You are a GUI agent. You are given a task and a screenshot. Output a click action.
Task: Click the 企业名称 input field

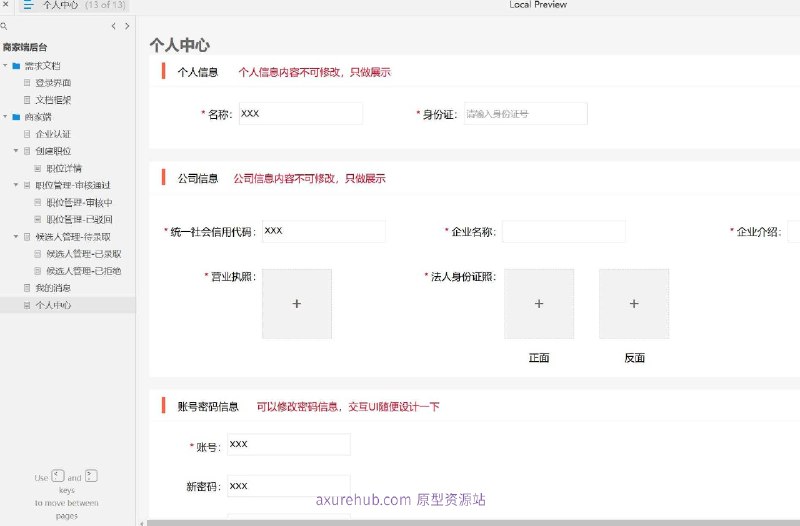click(564, 231)
